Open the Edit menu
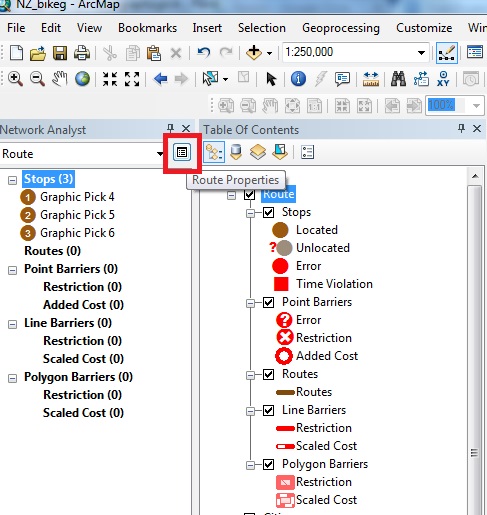This screenshot has height=515, width=487. [x=51, y=28]
